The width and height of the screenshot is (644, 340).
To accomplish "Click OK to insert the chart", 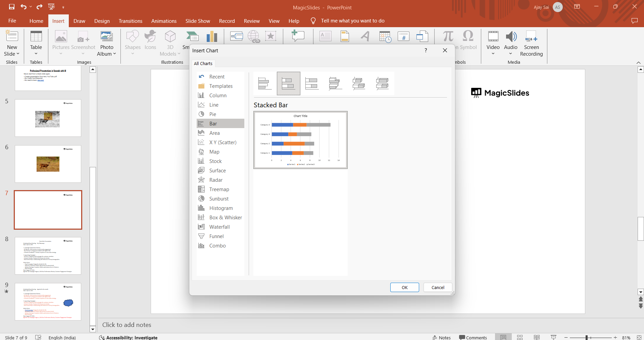I will point(404,287).
